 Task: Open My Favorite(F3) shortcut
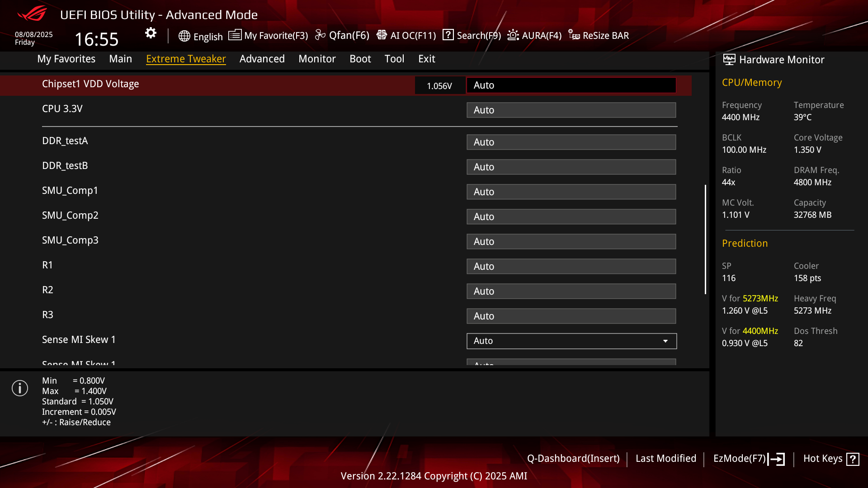click(x=276, y=35)
